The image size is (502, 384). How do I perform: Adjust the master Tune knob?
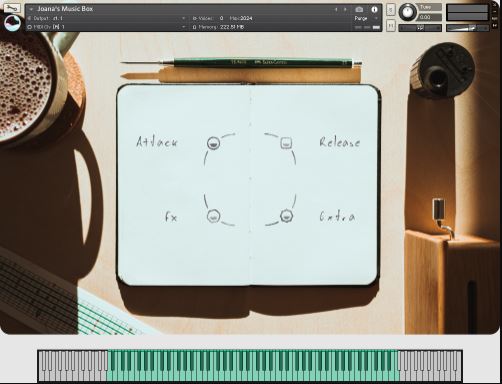[407, 12]
